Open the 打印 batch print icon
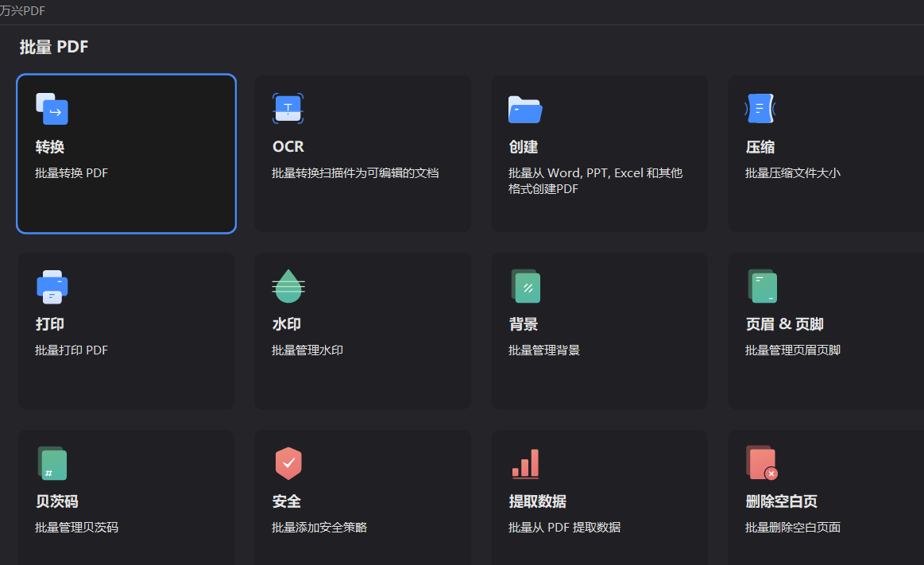 coord(52,286)
